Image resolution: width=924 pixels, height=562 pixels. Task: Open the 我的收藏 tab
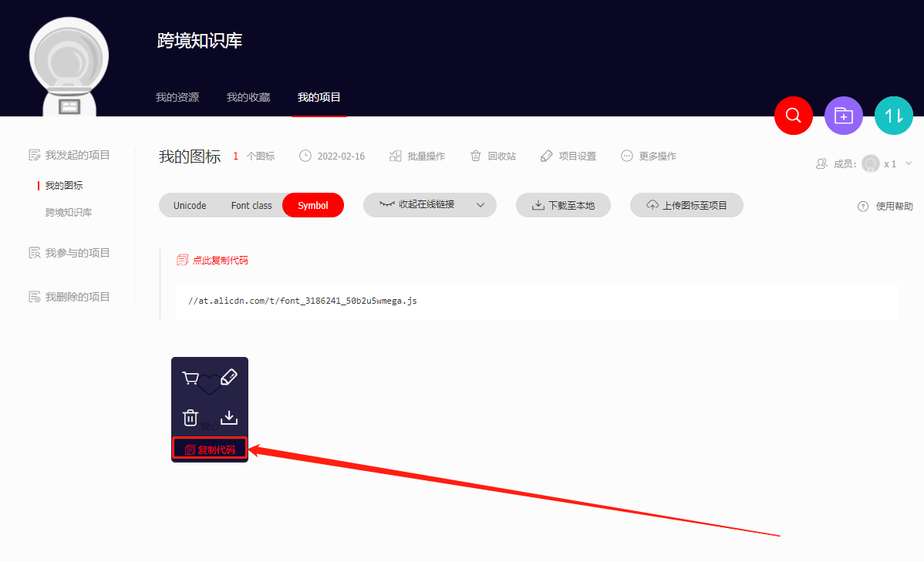pyautogui.click(x=248, y=98)
